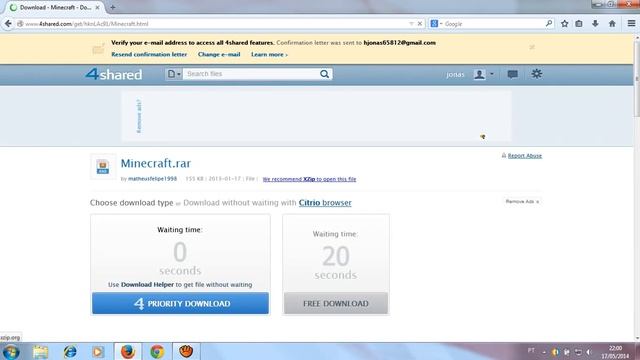Viewport: 640px width, 360px height.
Task: Open File Explorer from the taskbar
Action: point(40,352)
